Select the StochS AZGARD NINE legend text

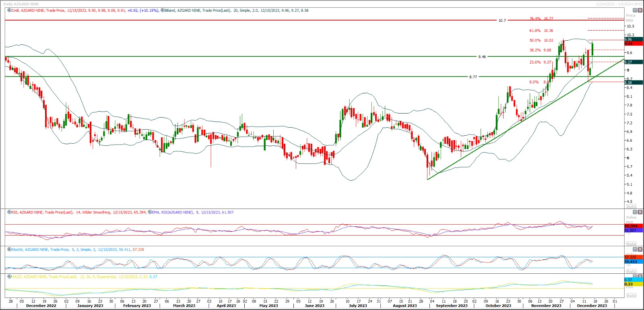[78, 250]
